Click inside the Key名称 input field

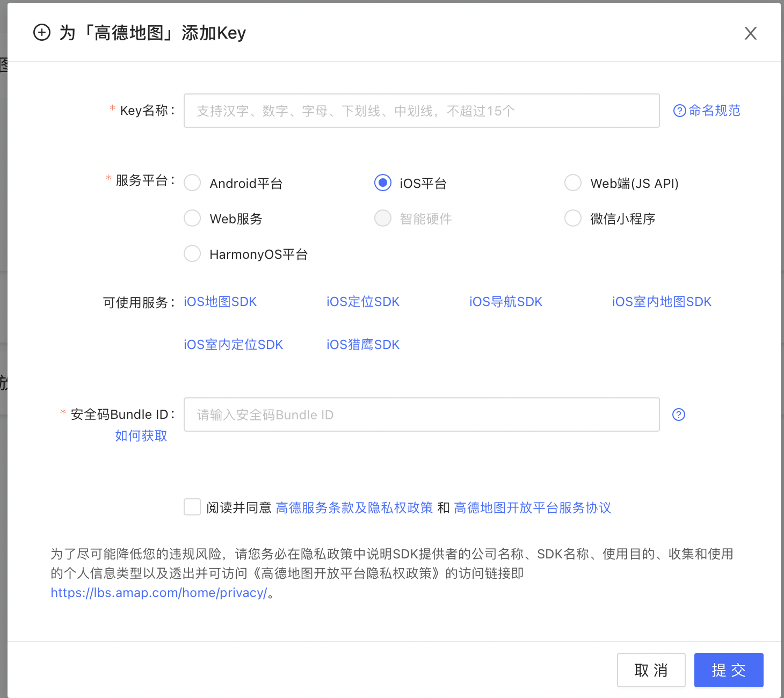[x=421, y=111]
